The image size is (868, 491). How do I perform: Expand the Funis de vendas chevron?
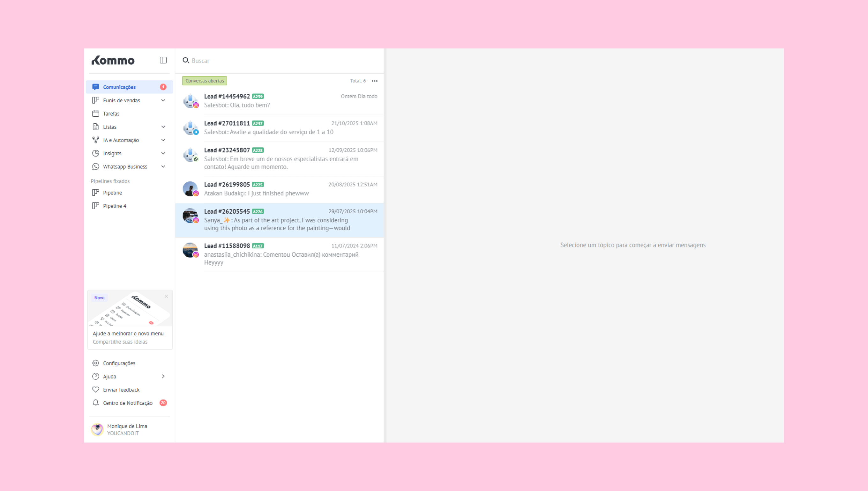tap(163, 100)
